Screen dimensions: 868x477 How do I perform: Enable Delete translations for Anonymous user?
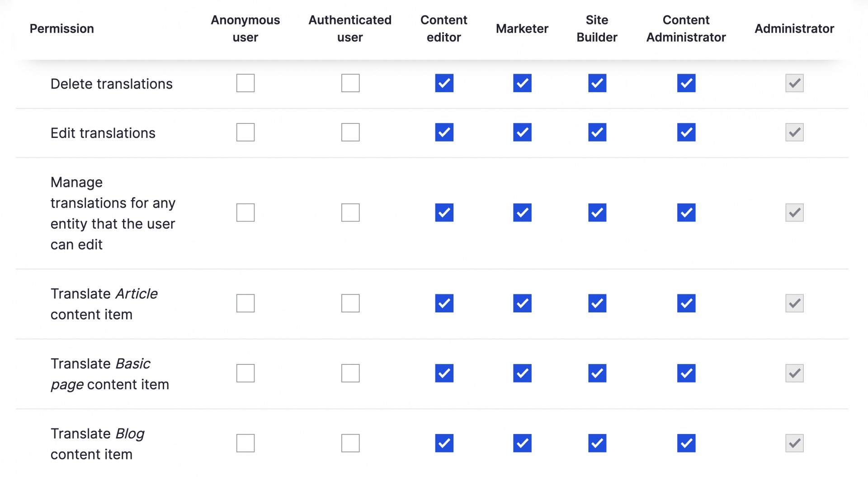coord(245,83)
